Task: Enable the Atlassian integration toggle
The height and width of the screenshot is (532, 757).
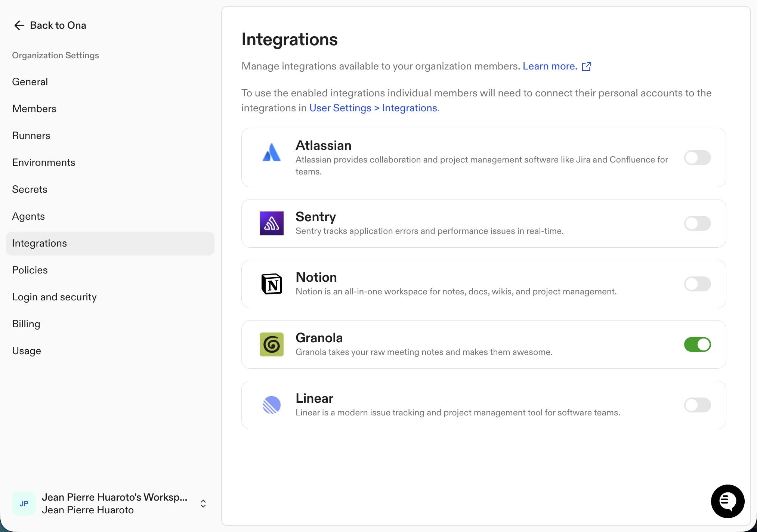Action: 697,157
